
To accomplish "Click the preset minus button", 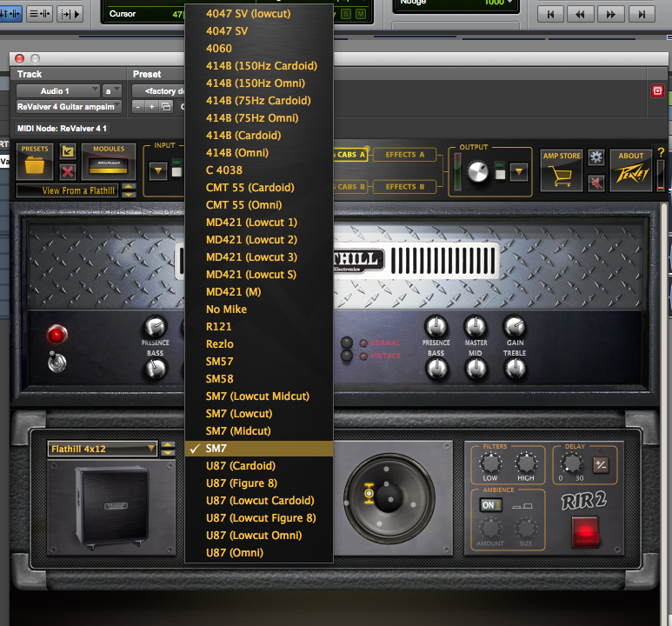I will pyautogui.click(x=137, y=106).
